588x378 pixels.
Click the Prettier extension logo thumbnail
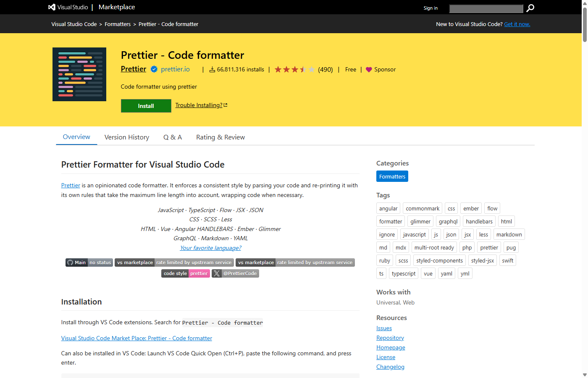point(79,74)
